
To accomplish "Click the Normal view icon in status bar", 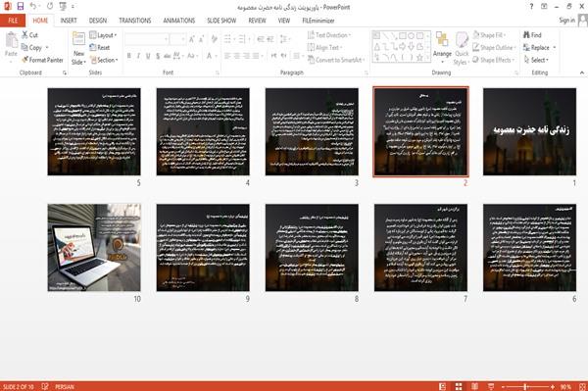I will click(443, 386).
